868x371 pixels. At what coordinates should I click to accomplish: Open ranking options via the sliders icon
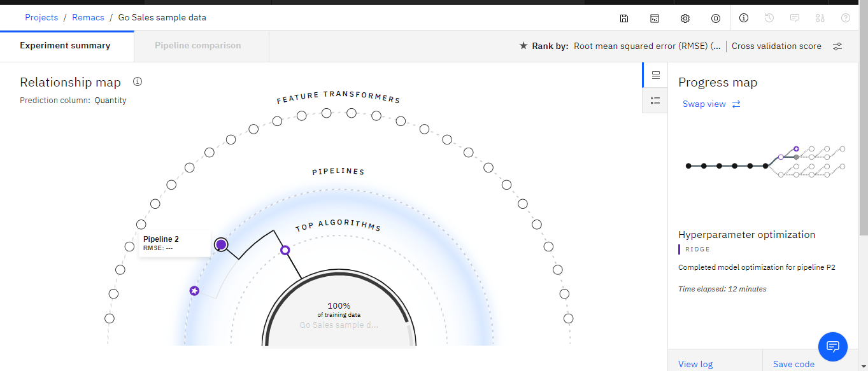point(837,46)
